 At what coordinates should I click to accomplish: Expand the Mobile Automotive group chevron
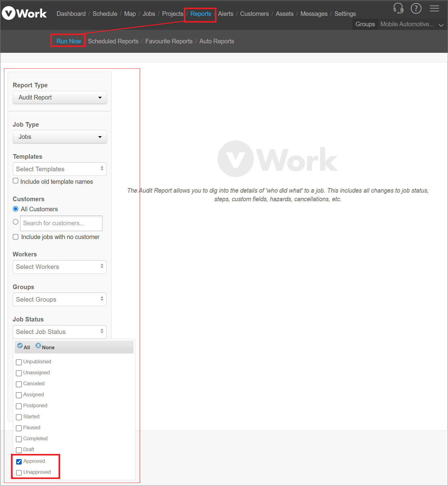[x=441, y=25]
